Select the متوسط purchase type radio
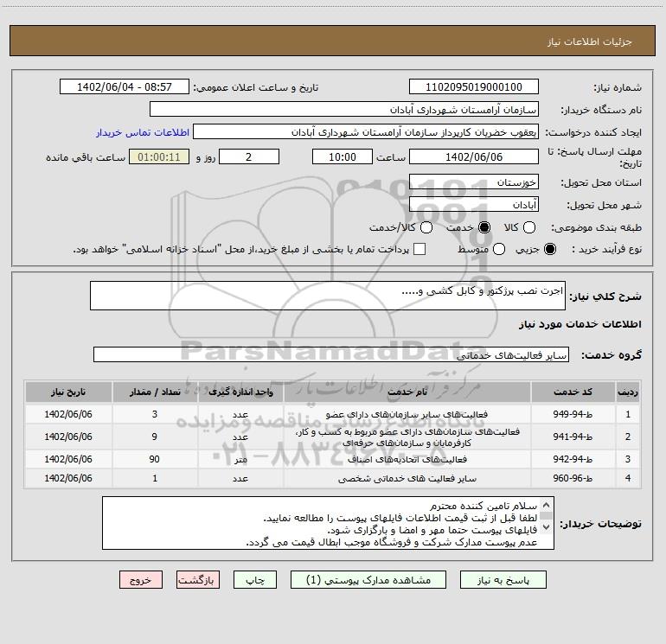This screenshot has width=666, height=644. [x=499, y=249]
